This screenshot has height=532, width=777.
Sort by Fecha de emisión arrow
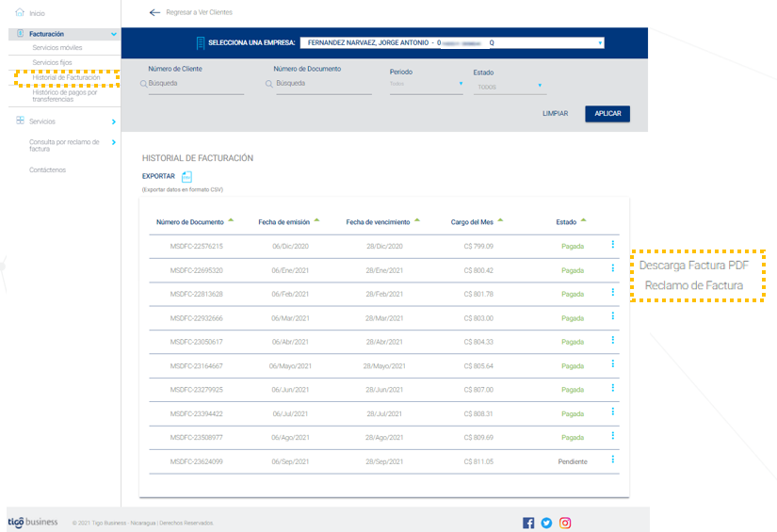(316, 220)
